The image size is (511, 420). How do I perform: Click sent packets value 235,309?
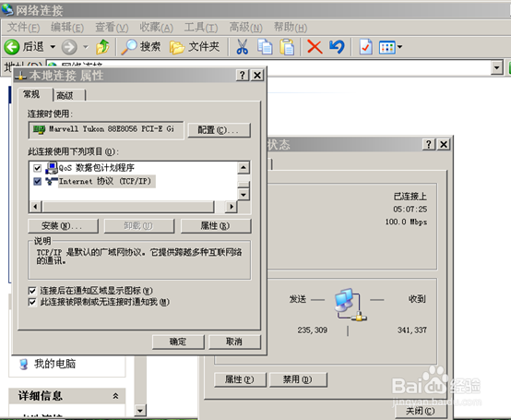(312, 330)
